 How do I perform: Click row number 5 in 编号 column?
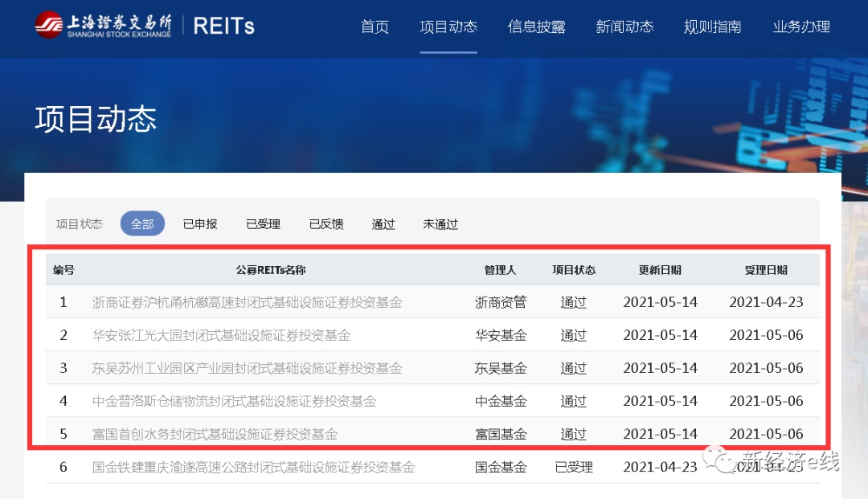63,434
